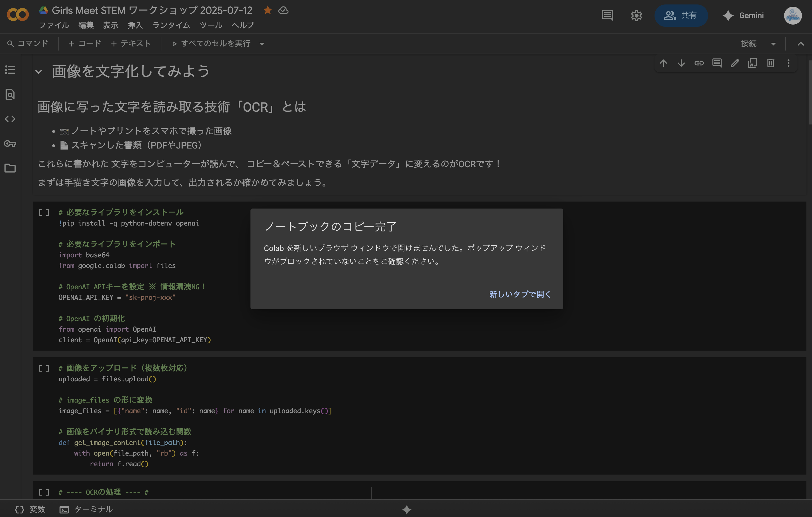Star toggle next to notebook title
812x517 pixels.
point(268,10)
